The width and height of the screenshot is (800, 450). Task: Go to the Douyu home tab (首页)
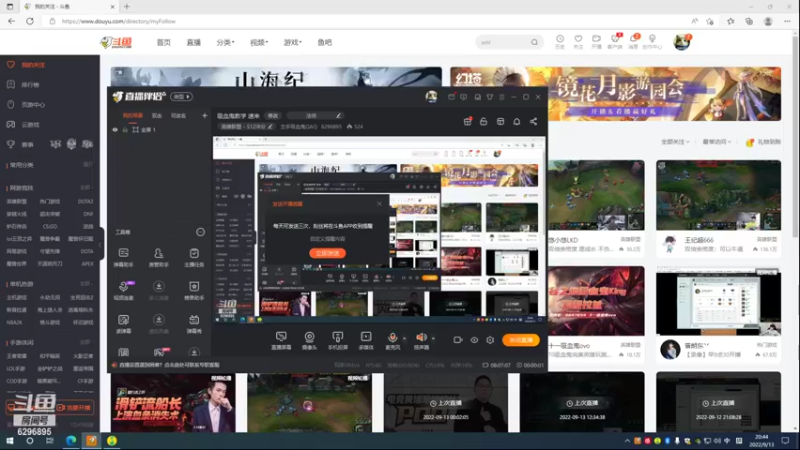pyautogui.click(x=164, y=42)
